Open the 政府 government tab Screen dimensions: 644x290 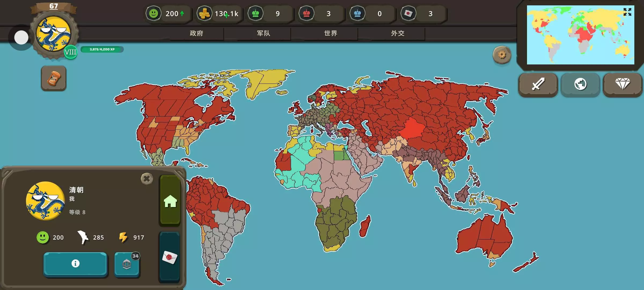[196, 33]
